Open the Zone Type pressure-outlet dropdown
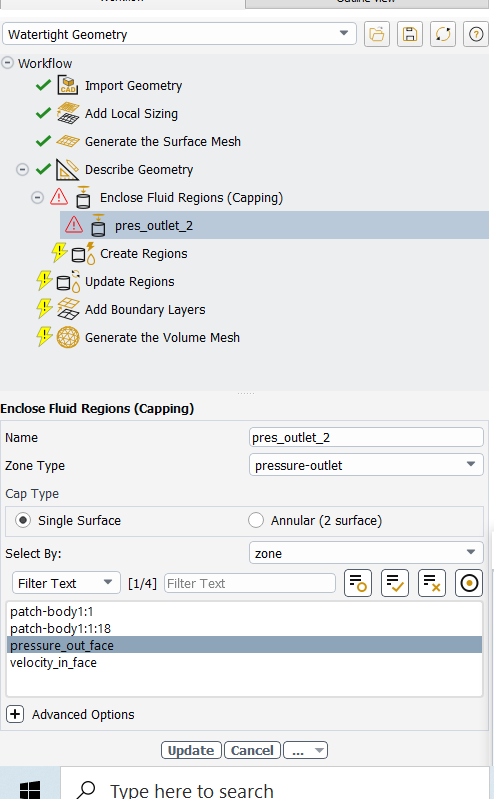The height and width of the screenshot is (799, 494). point(366,465)
